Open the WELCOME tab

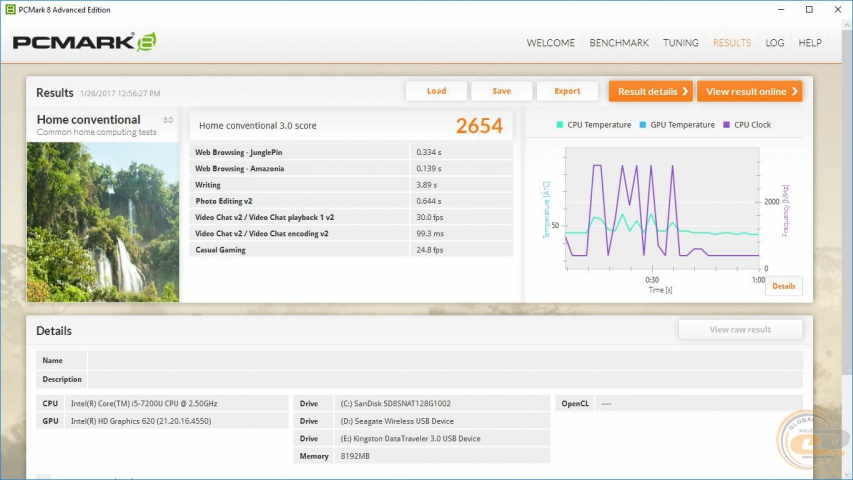click(550, 43)
